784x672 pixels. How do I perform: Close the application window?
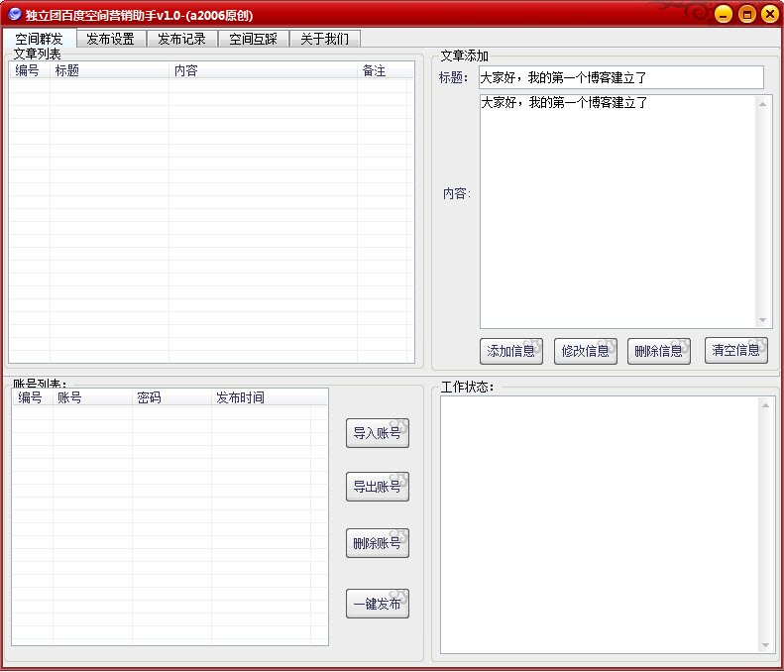coord(769,14)
